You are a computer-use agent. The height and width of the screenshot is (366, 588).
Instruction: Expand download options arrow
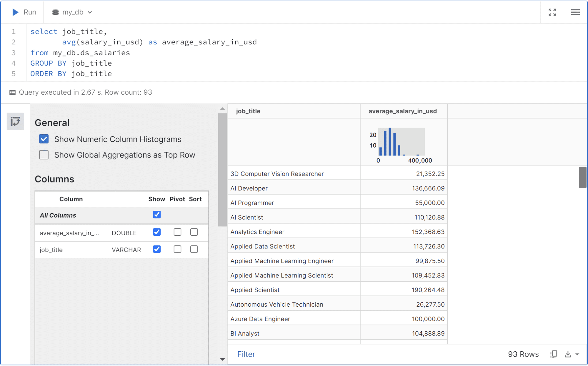577,355
